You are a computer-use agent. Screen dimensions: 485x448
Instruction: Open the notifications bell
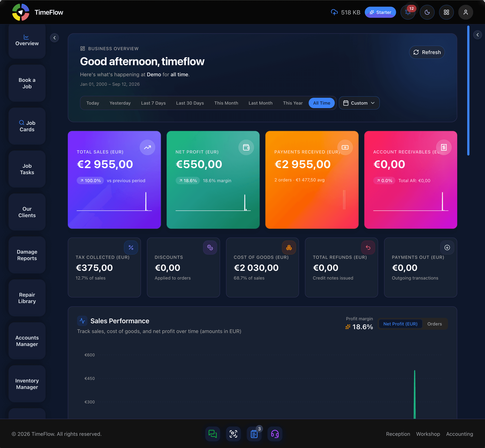[x=408, y=12]
